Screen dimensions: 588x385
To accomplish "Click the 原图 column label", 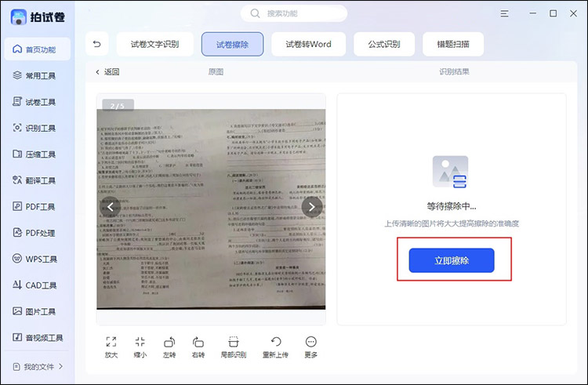I will click(x=216, y=71).
